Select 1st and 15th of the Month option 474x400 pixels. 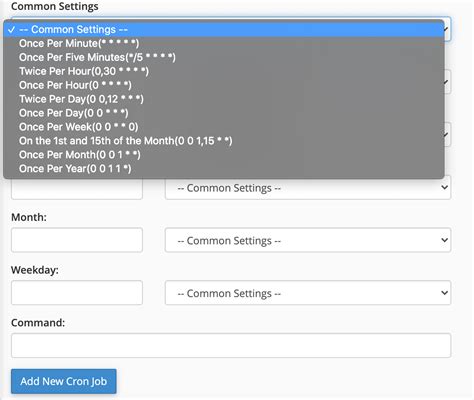click(224, 141)
